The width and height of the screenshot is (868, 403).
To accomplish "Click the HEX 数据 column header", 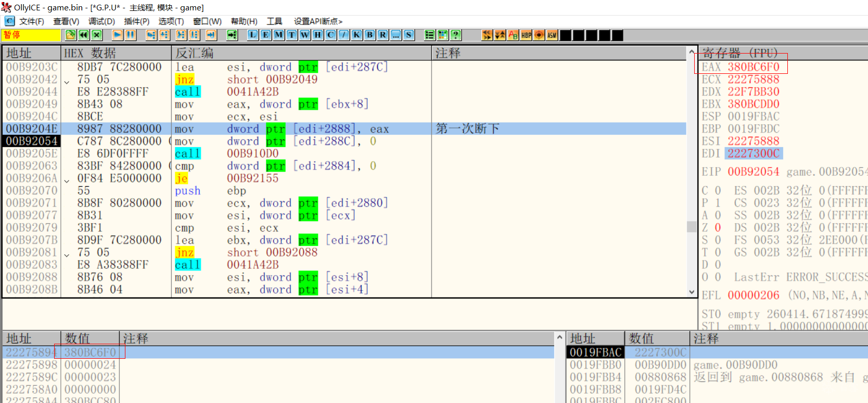I will click(116, 53).
